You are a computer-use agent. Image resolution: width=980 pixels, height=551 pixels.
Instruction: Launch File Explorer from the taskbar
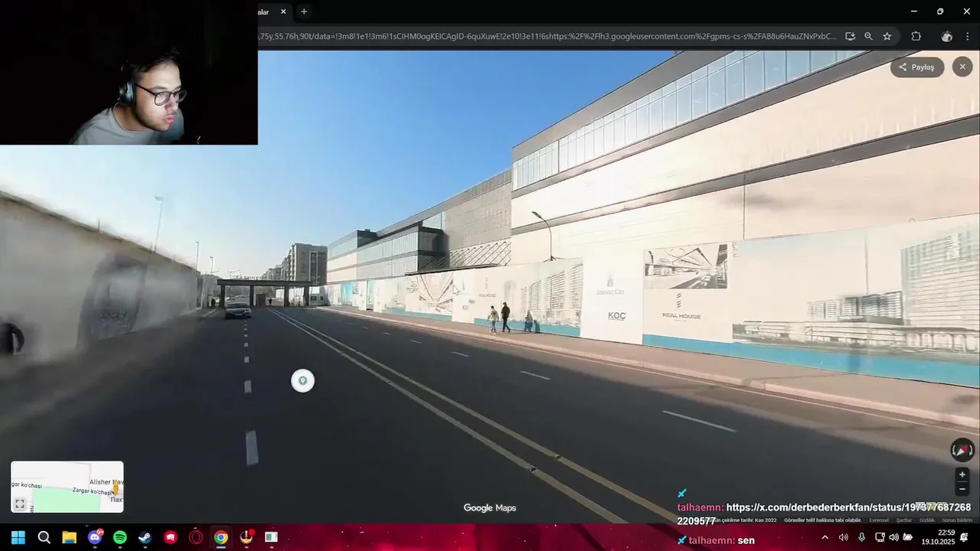click(x=69, y=537)
